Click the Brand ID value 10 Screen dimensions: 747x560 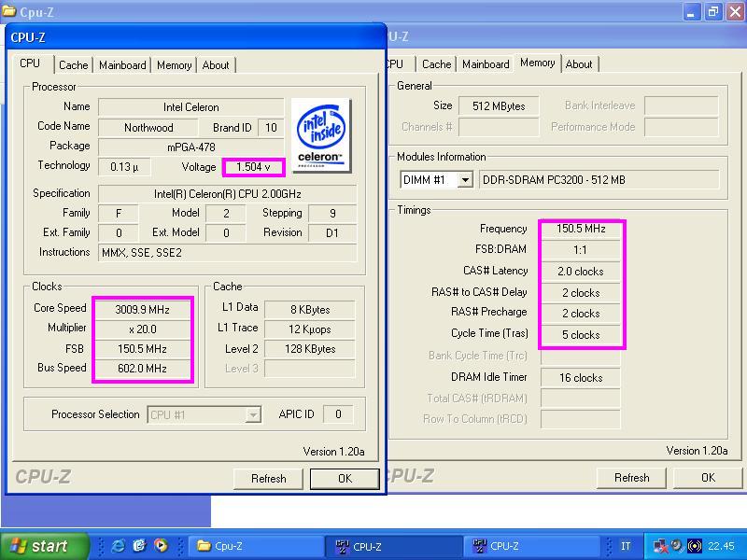click(271, 128)
